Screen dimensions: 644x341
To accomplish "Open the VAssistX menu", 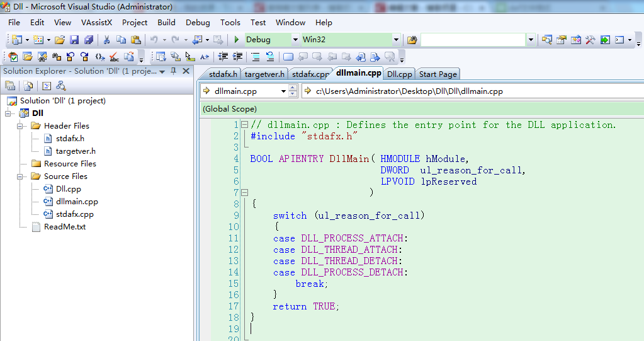I will point(96,23).
